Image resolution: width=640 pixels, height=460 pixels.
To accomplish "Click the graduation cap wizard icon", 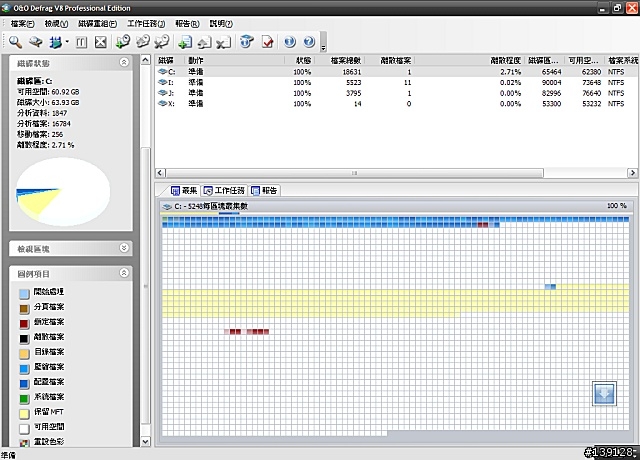I will (x=247, y=42).
